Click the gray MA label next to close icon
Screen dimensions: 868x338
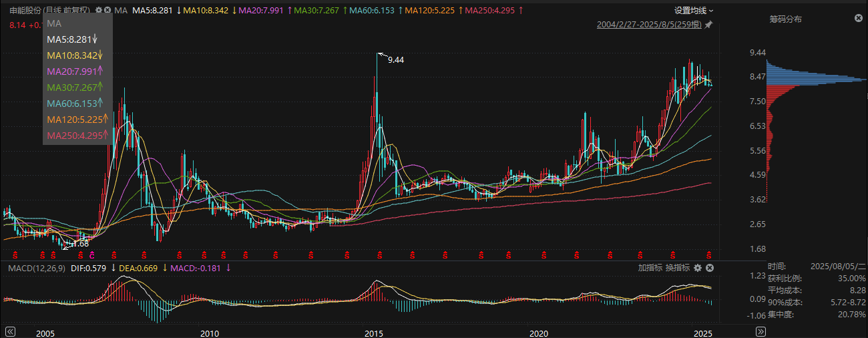pos(121,11)
